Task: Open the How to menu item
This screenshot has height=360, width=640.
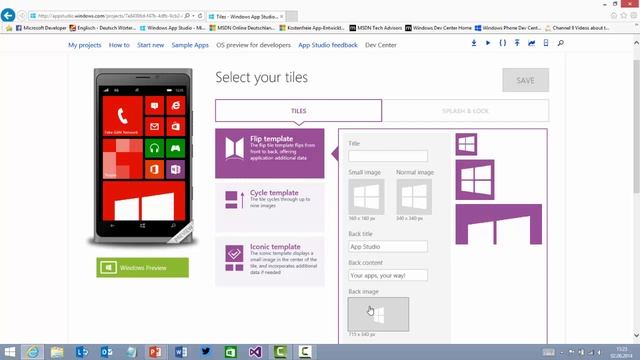Action: (x=119, y=45)
